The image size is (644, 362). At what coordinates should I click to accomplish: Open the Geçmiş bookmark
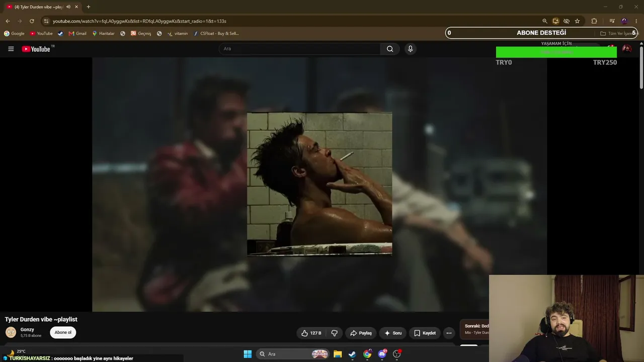(x=141, y=34)
